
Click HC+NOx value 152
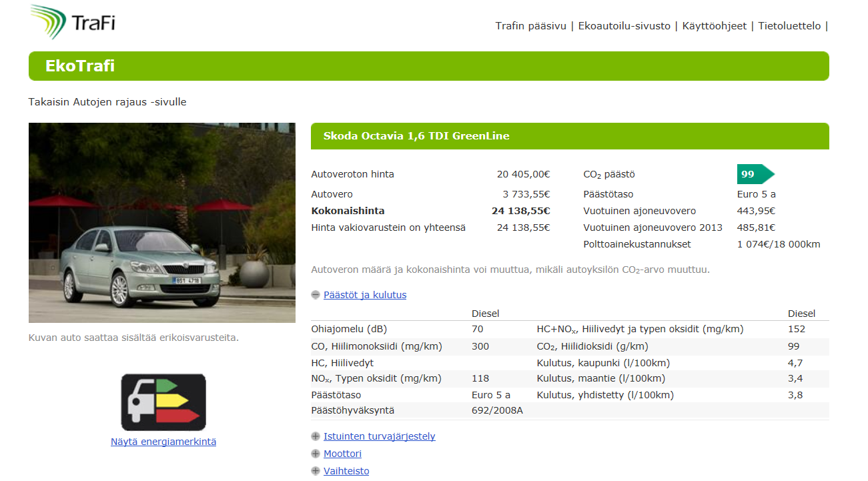click(797, 329)
